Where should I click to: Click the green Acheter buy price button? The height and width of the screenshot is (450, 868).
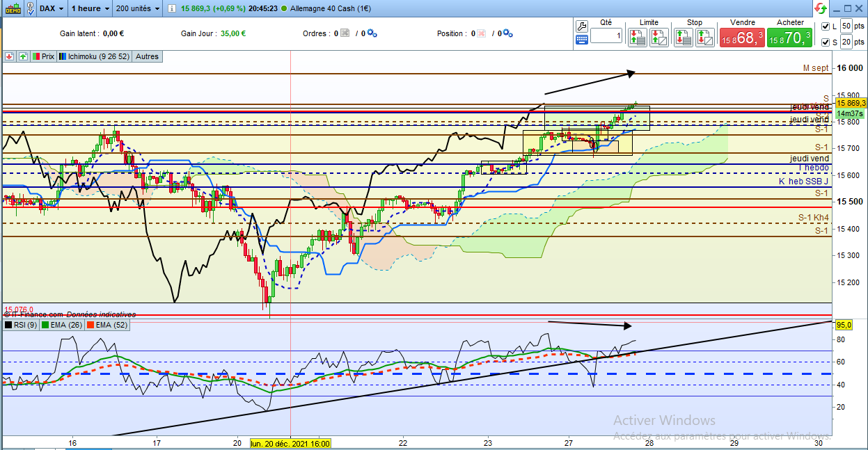(789, 38)
